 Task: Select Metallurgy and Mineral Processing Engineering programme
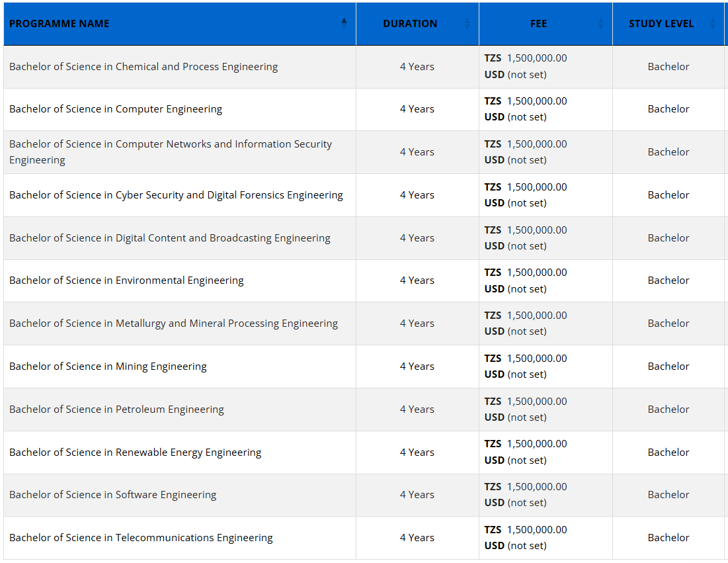click(174, 324)
